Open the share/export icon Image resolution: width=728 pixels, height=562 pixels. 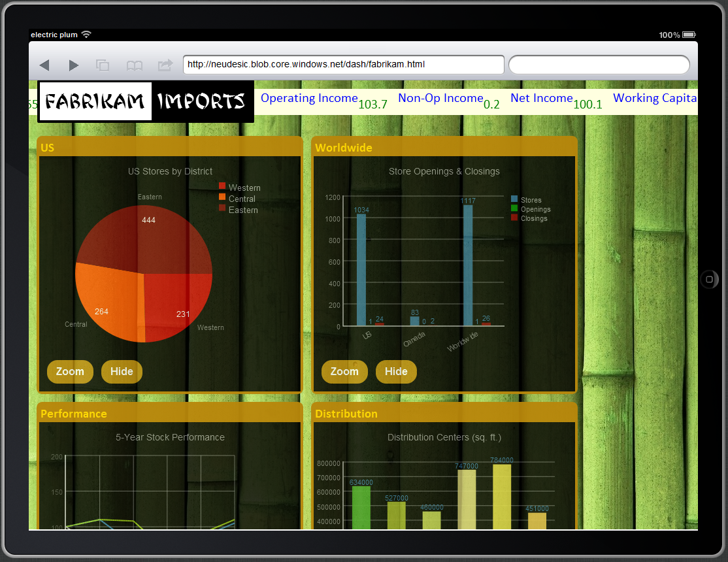[164, 65]
